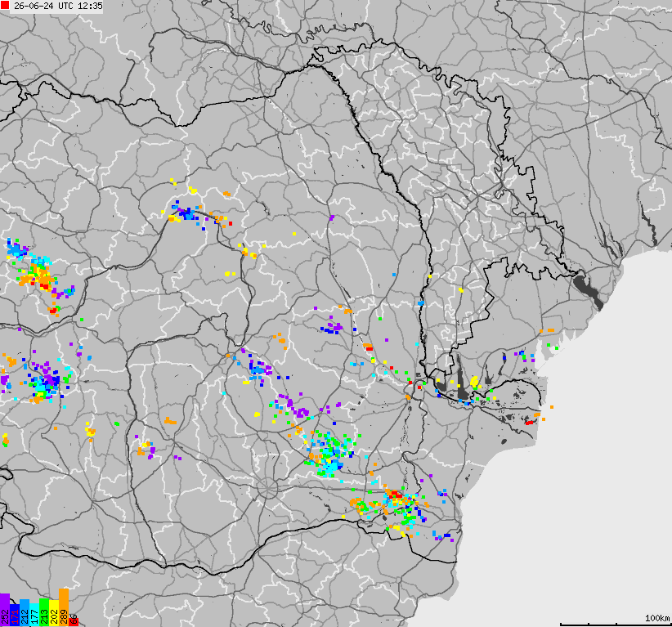Click the red square beside the timestamp
Screen dimensions: 672x627
pos(5,6)
